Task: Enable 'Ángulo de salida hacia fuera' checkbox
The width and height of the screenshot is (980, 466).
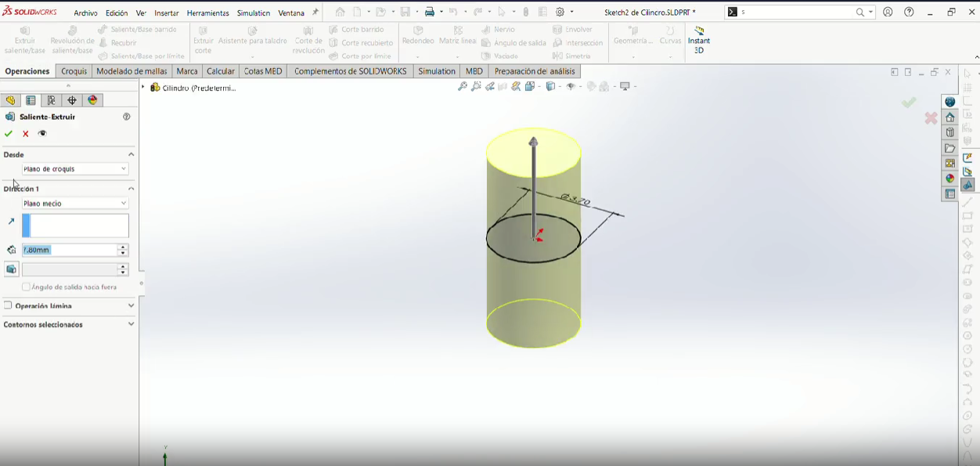Action: coord(26,287)
